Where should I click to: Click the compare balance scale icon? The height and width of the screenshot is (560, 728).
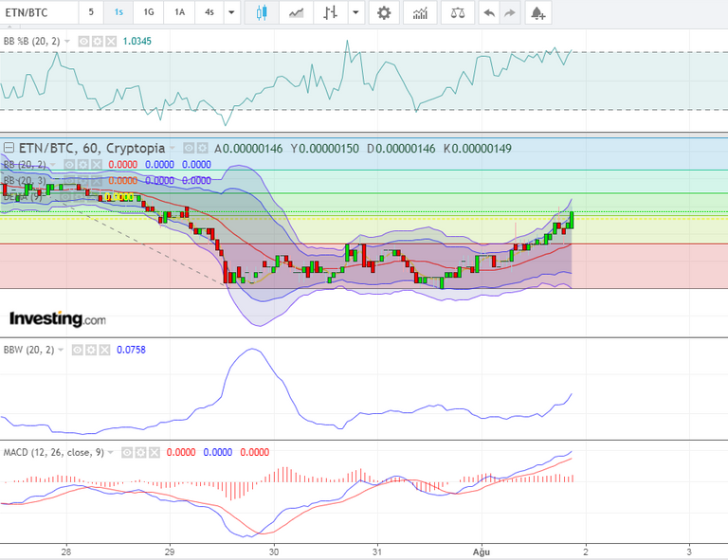click(458, 12)
